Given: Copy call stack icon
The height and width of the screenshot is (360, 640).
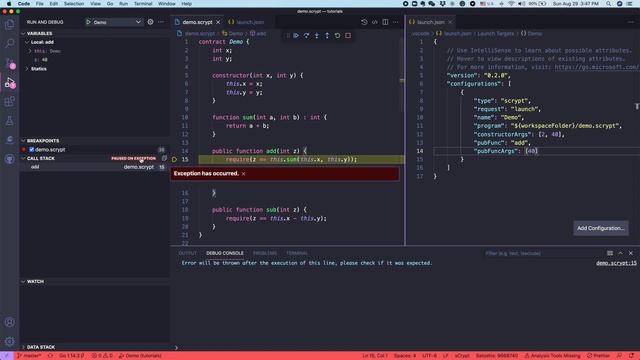Looking at the screenshot, I should [x=164, y=158].
